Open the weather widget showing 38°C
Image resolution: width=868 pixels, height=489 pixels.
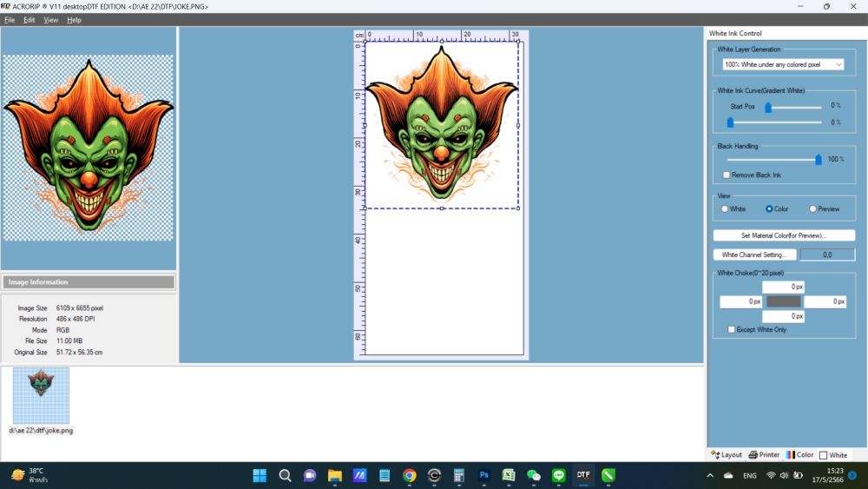tap(30, 475)
